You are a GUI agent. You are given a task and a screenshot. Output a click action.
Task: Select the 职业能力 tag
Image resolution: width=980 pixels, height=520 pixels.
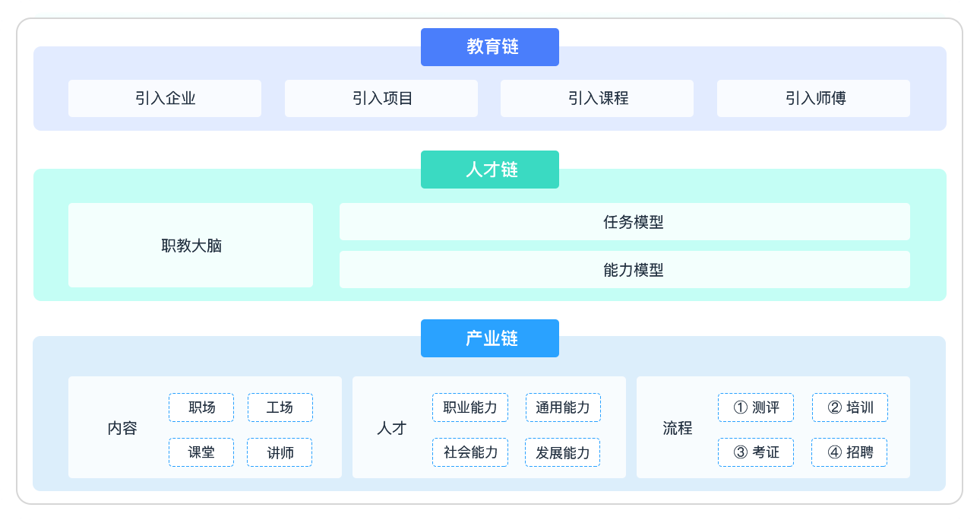(x=470, y=407)
